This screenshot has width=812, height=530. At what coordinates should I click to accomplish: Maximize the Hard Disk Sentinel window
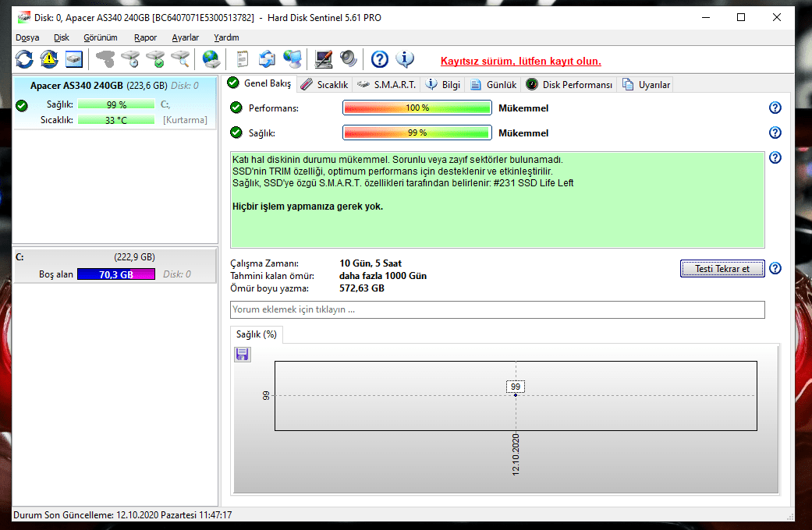[741, 18]
